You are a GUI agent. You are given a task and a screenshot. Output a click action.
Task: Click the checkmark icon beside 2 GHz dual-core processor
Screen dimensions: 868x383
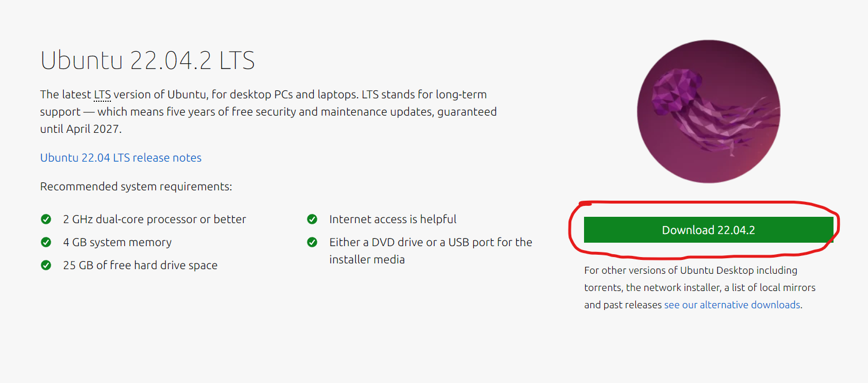coord(46,219)
